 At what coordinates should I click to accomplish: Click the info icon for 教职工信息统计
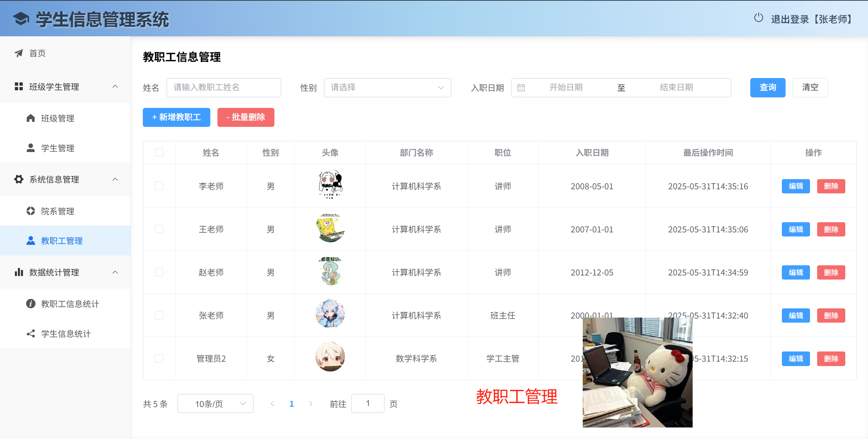click(x=31, y=304)
